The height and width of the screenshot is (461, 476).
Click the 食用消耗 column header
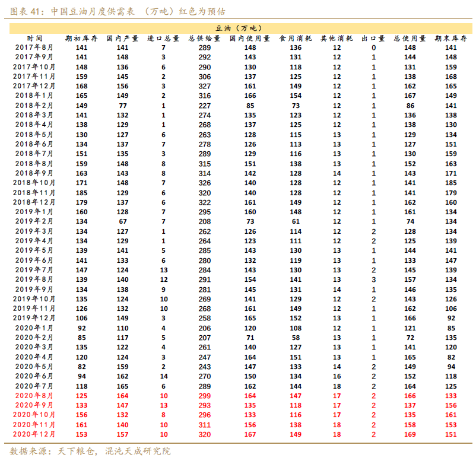tap(296, 39)
